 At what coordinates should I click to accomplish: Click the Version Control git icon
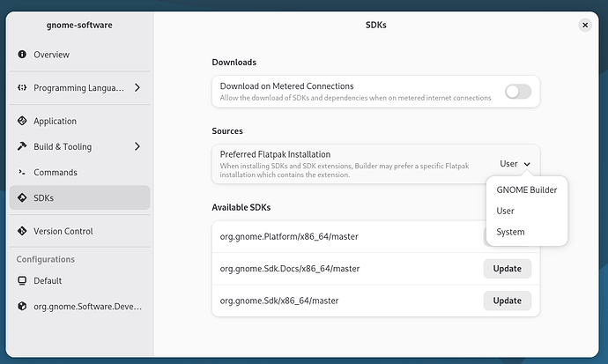(x=22, y=231)
